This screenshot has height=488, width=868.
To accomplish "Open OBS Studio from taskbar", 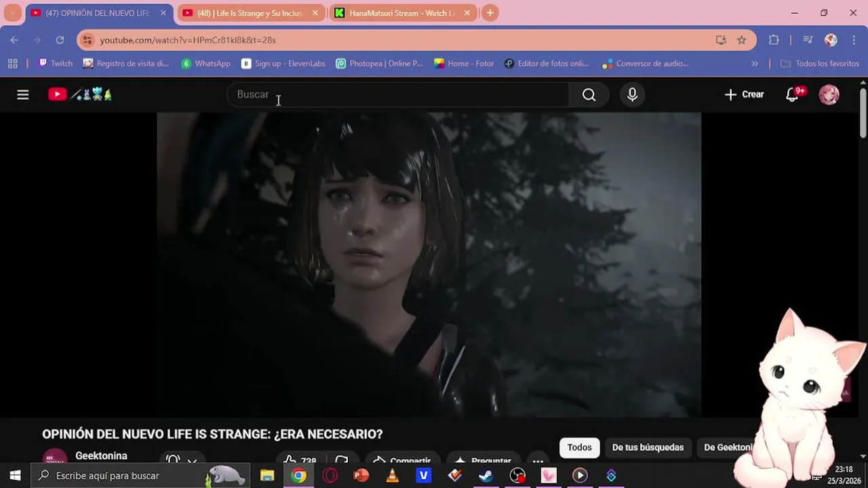I will (x=517, y=475).
